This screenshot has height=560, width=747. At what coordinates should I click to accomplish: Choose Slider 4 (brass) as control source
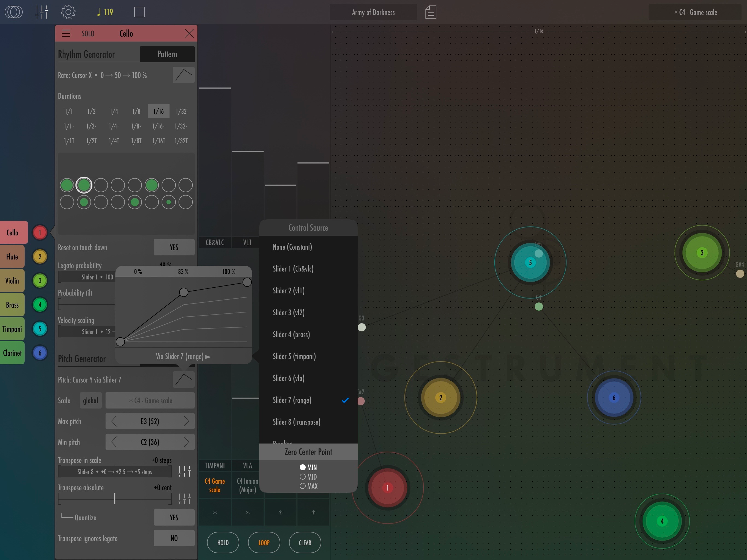tap(291, 334)
